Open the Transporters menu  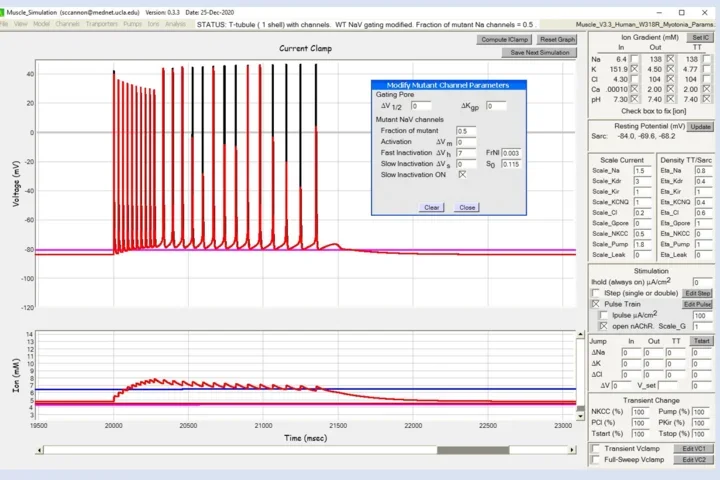(x=101, y=24)
